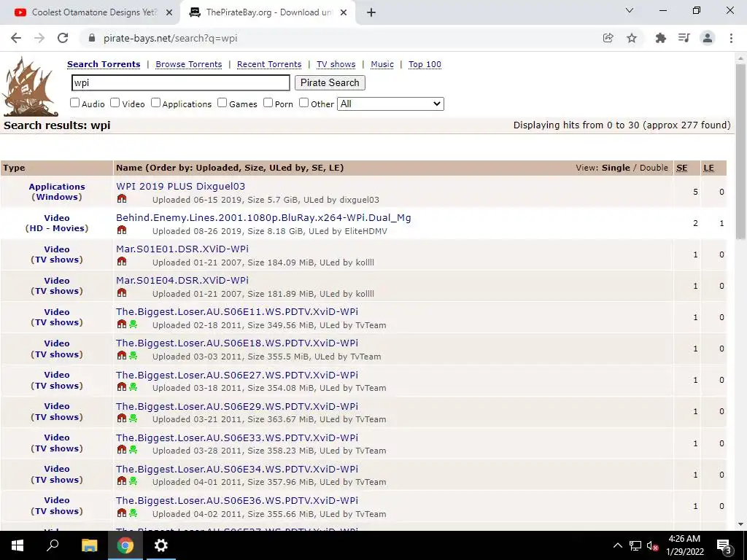Click magnet icon for Biggest.Loser S06E18
This screenshot has height=560, width=747.
point(122,356)
